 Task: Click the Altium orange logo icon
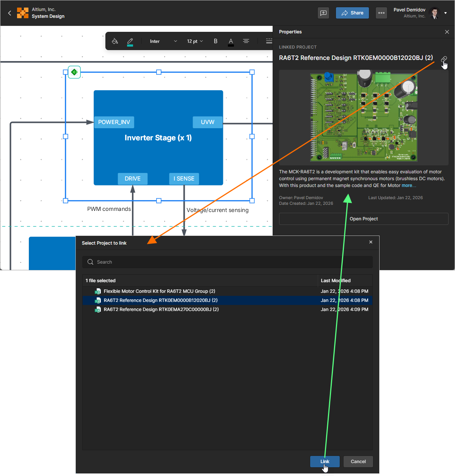point(23,13)
